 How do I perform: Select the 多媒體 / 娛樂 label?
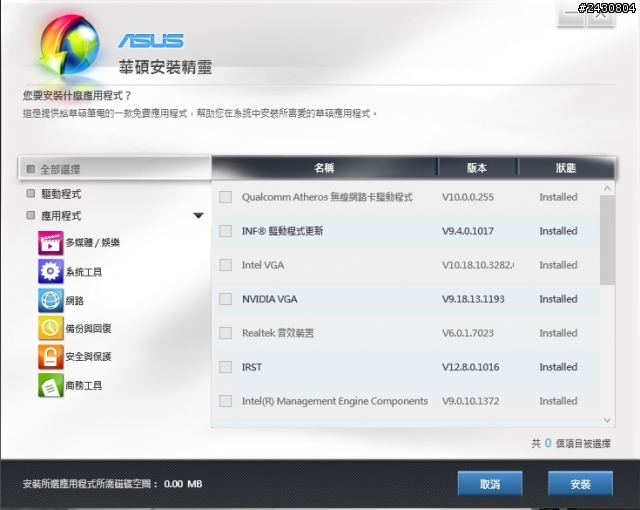point(93,243)
